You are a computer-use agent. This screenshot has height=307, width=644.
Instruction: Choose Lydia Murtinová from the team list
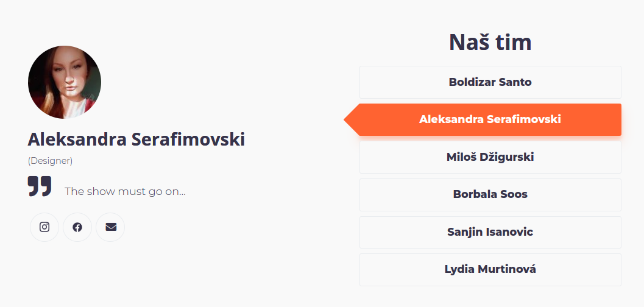tap(490, 269)
